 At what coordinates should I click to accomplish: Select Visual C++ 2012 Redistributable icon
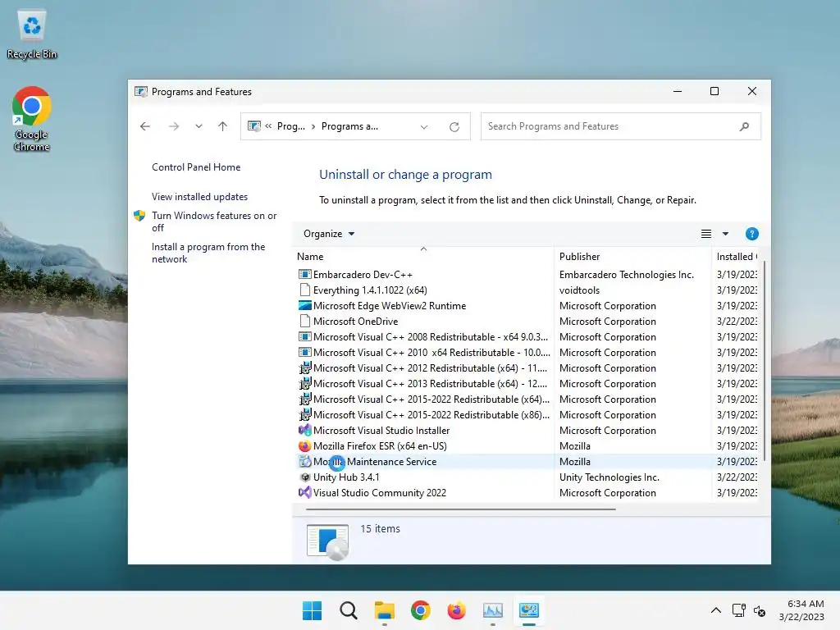[x=305, y=368]
